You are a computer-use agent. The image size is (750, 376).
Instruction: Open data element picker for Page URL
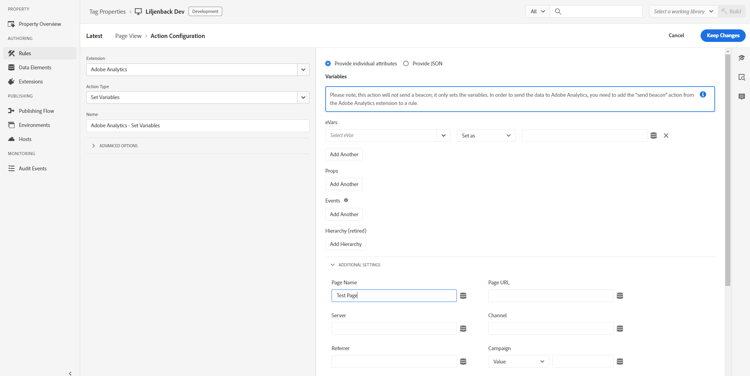(620, 296)
